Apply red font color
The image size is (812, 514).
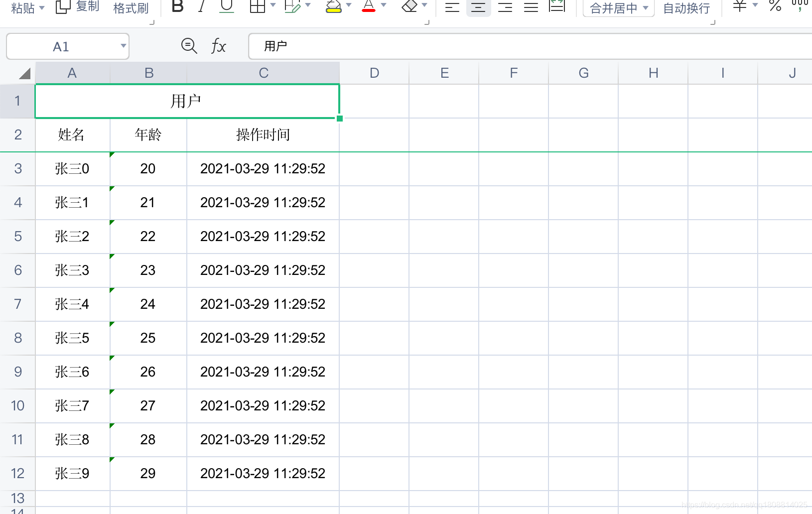(x=369, y=6)
